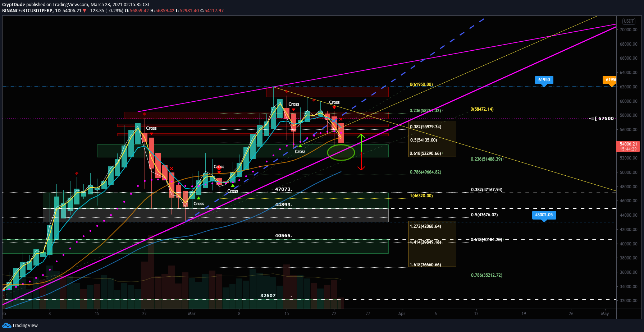Select the 1.618(36660.66) extension label

(425, 265)
